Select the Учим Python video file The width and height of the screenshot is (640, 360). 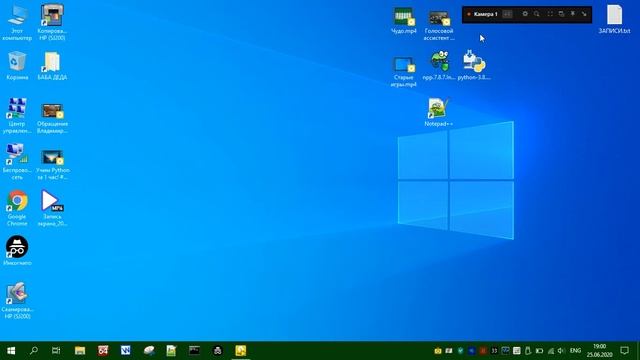pyautogui.click(x=52, y=164)
